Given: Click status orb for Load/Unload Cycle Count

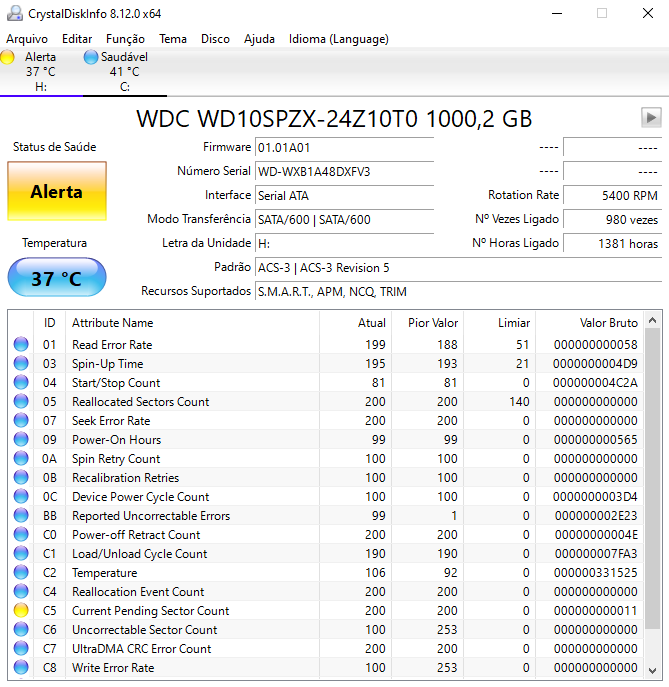Looking at the screenshot, I should click(x=21, y=553).
